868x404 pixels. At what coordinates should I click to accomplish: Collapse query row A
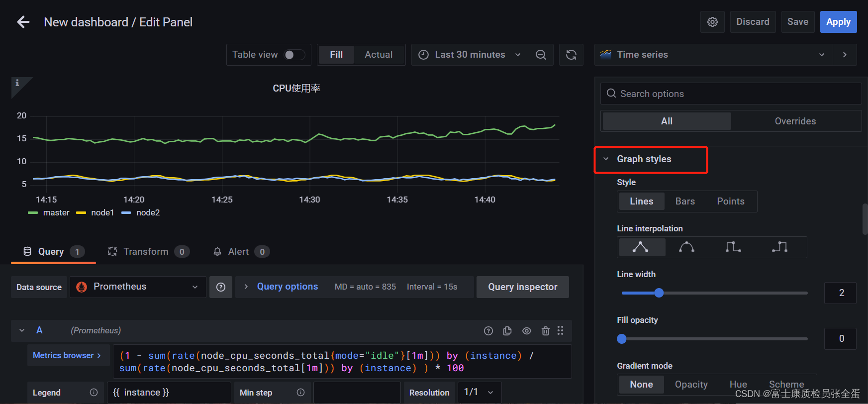pos(22,330)
